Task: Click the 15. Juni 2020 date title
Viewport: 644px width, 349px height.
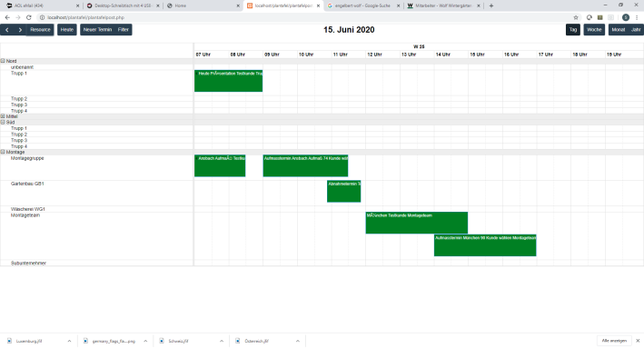Action: (x=349, y=30)
